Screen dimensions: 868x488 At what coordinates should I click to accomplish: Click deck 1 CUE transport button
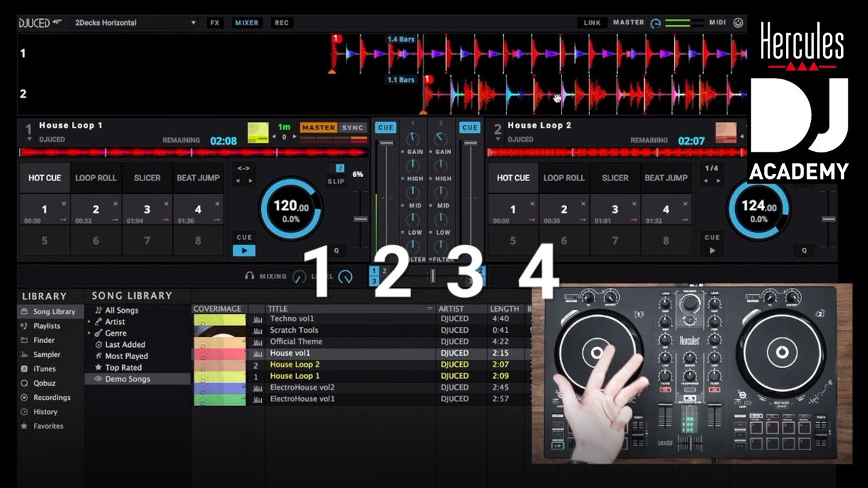pos(244,237)
